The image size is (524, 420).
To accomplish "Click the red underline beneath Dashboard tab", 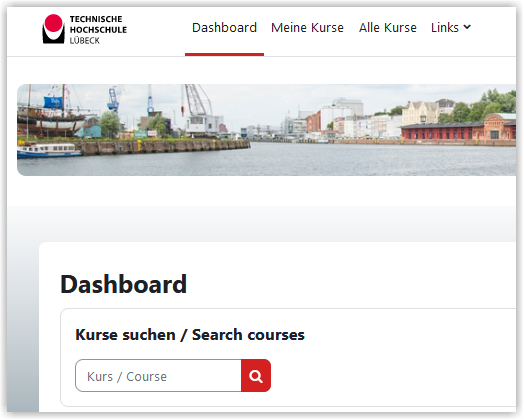I will pos(224,54).
